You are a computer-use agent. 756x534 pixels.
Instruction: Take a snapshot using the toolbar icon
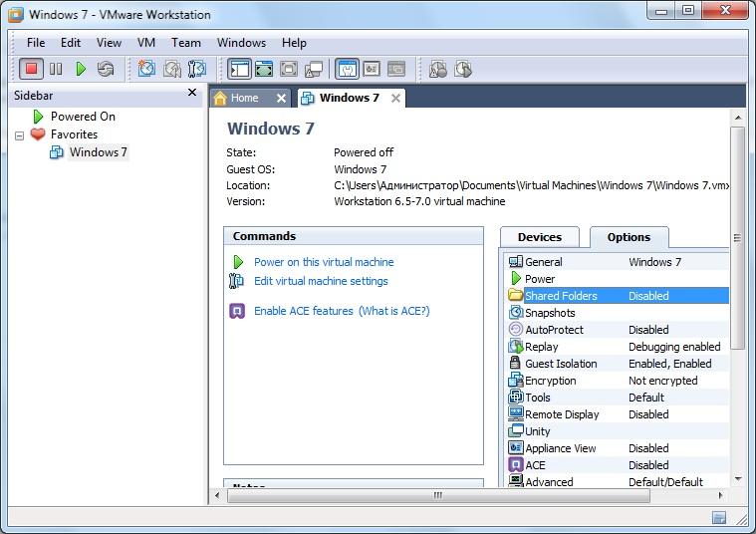click(x=147, y=69)
